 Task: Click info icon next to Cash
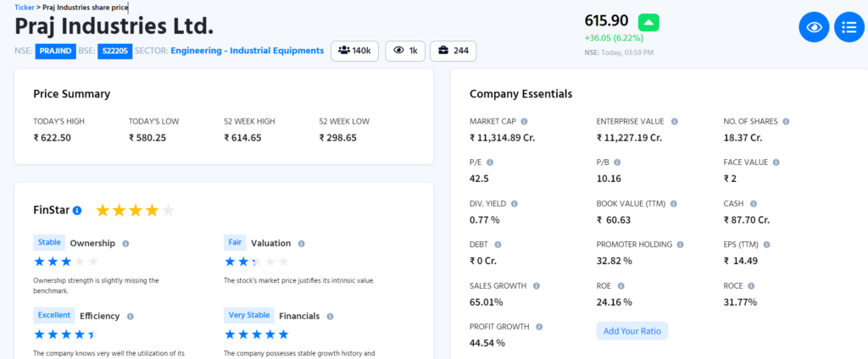(753, 203)
